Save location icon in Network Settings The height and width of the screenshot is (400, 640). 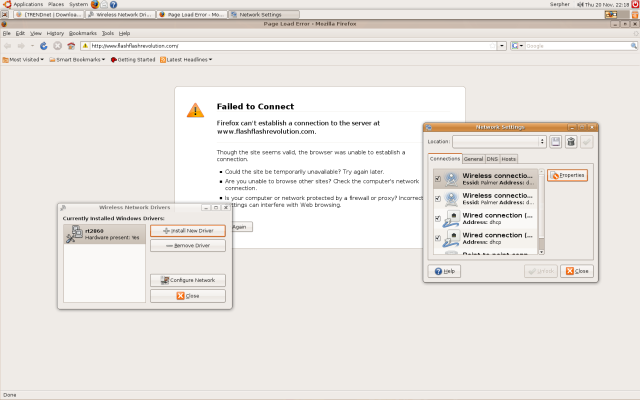[556, 142]
